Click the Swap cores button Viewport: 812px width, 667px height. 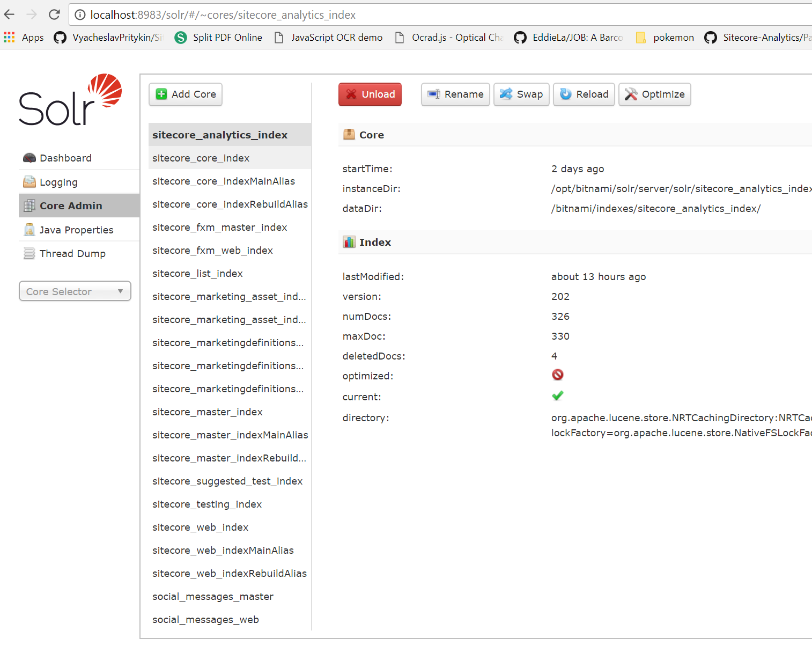tap(521, 94)
